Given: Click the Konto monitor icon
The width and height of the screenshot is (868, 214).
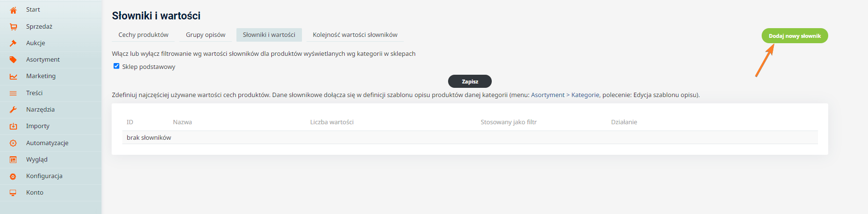Looking at the screenshot, I should point(13,193).
